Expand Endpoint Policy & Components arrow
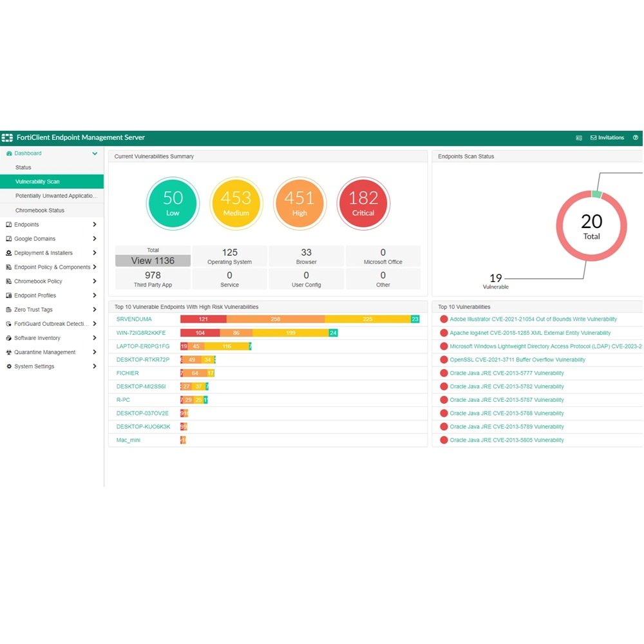 (x=95, y=267)
